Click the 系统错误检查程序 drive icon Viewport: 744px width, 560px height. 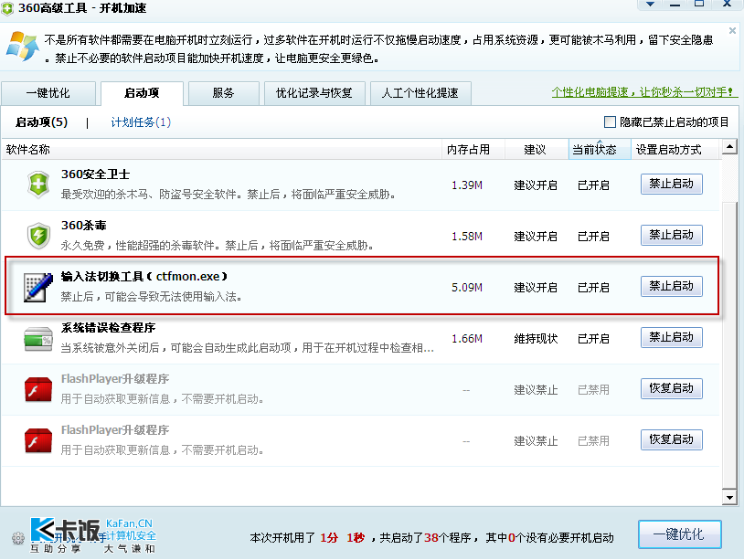tap(38, 339)
